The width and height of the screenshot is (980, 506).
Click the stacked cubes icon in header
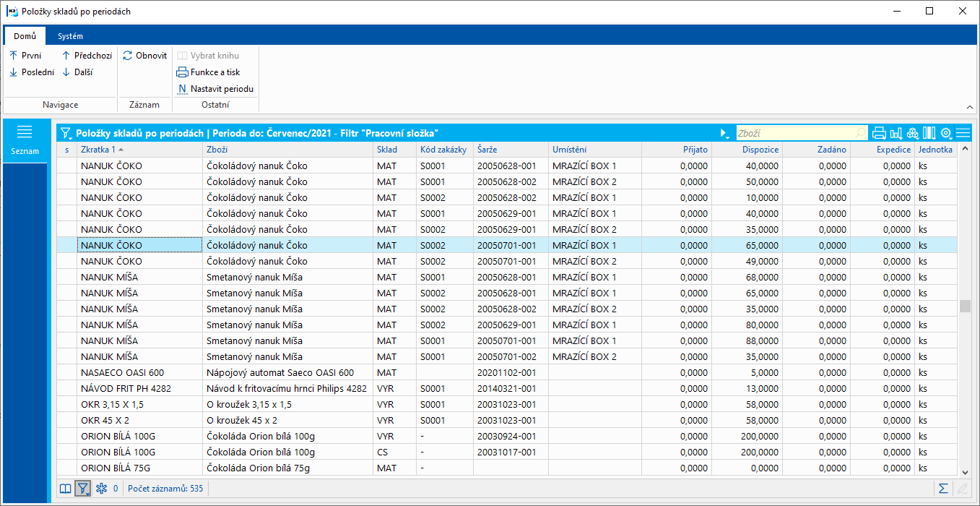tap(913, 133)
